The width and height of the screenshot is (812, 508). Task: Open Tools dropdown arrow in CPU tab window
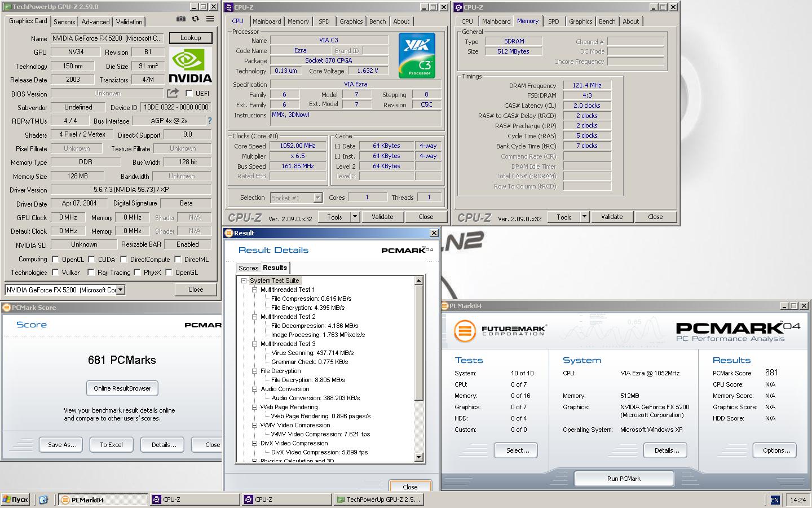[x=355, y=217]
